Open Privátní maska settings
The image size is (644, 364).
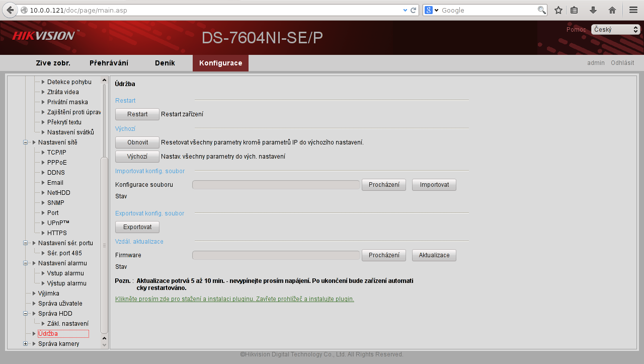click(x=67, y=102)
